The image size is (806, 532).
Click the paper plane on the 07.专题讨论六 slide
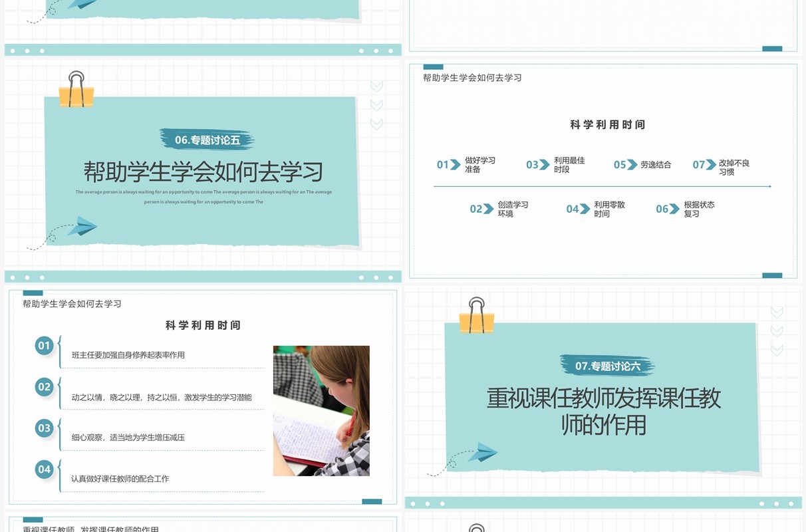(x=482, y=452)
